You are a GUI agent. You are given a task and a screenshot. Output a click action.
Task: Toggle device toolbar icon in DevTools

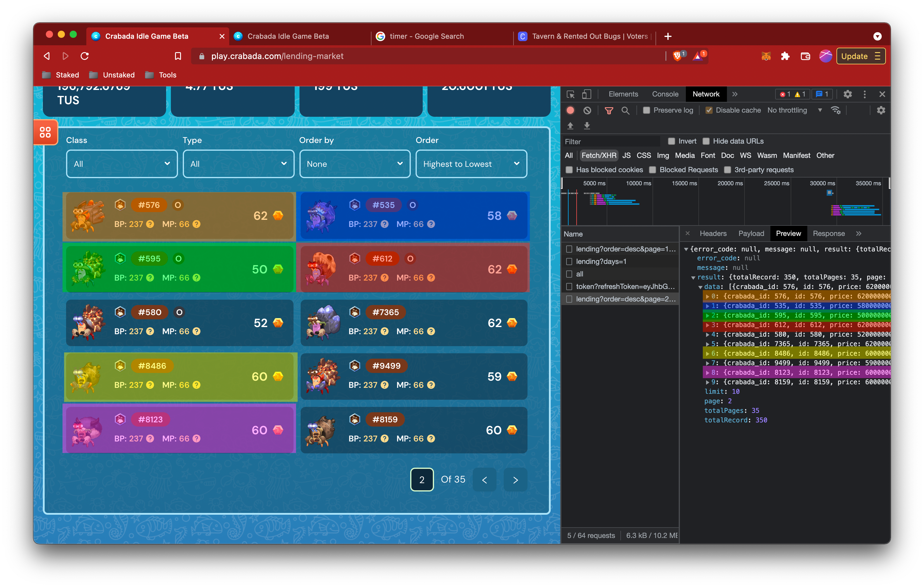click(x=586, y=94)
